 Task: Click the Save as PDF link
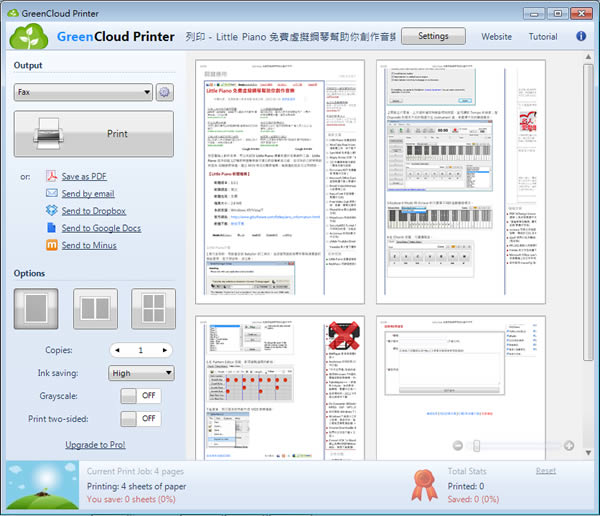(84, 176)
